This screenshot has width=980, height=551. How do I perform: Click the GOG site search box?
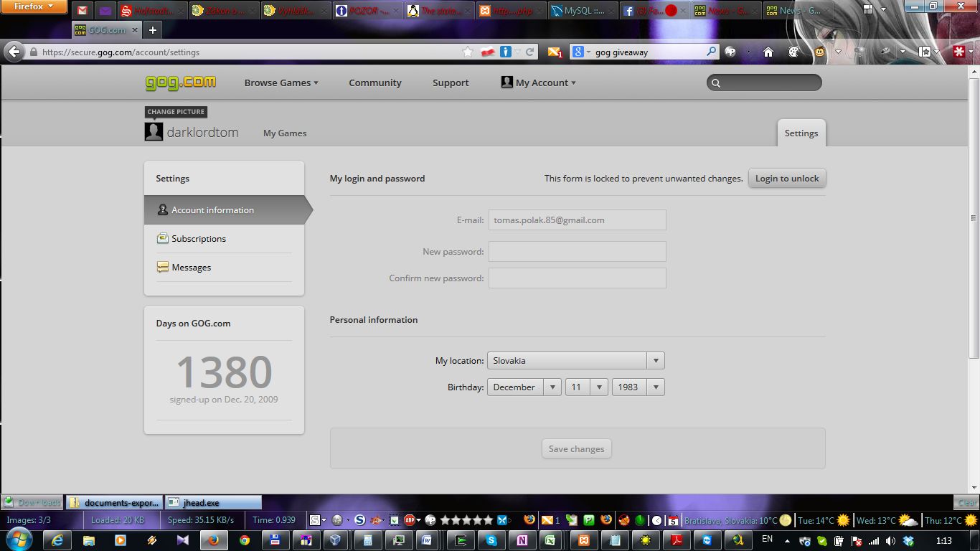point(764,83)
